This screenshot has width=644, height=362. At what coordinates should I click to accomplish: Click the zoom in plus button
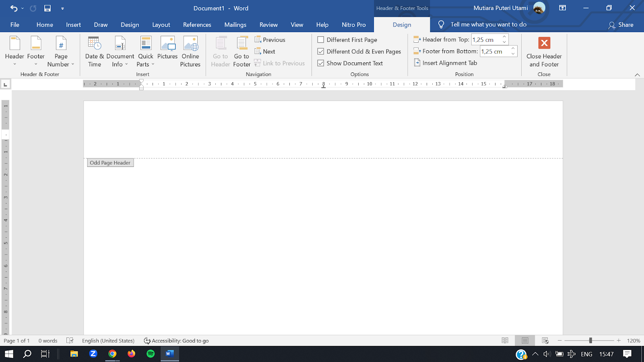(x=619, y=341)
